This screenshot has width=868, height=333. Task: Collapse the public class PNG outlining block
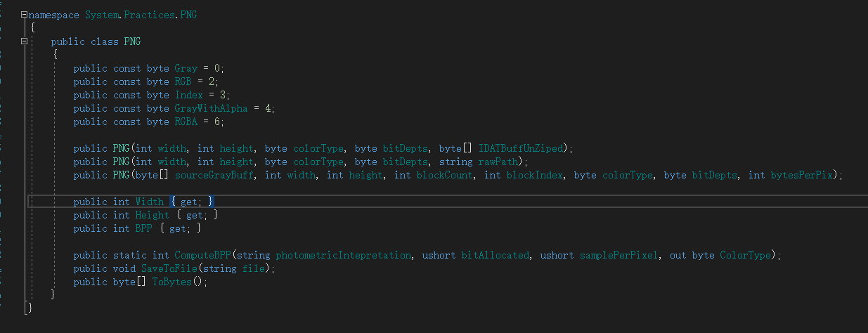coord(25,41)
